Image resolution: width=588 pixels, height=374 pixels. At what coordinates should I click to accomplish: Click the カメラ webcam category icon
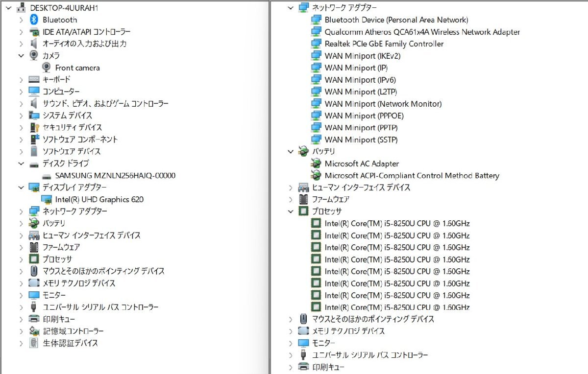(x=34, y=55)
